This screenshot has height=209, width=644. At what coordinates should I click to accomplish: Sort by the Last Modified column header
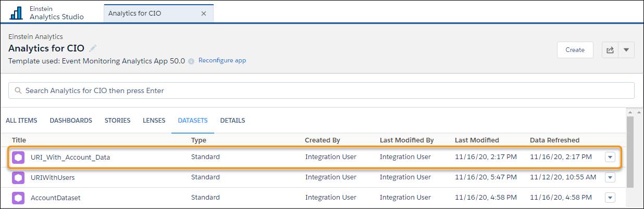coord(477,140)
